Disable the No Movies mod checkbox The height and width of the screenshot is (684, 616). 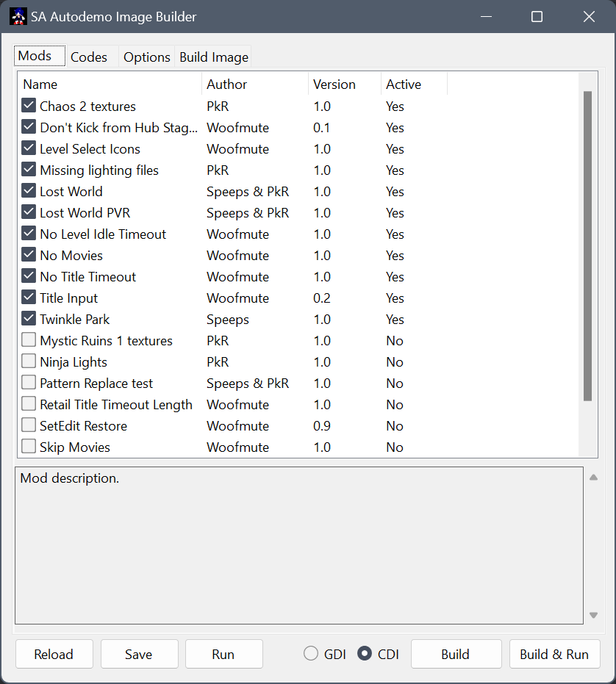click(29, 255)
